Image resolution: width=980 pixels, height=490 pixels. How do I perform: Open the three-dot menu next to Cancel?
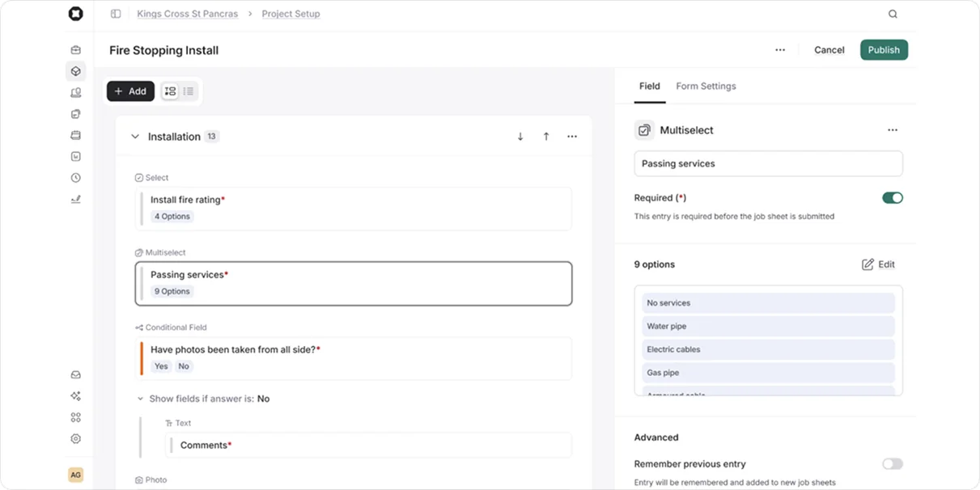click(780, 50)
